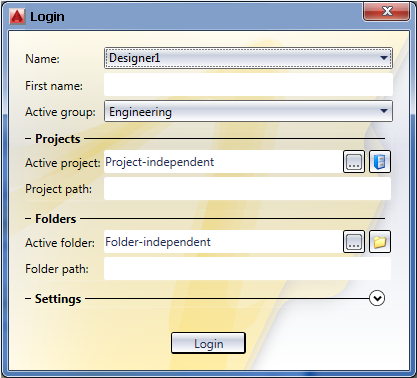Click into the Folder path field
The image size is (417, 378).
(x=247, y=269)
